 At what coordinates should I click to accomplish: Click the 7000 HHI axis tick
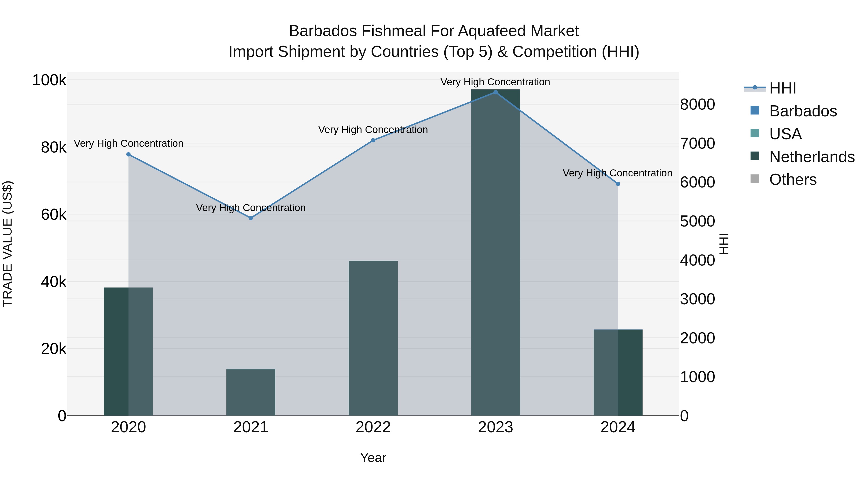(x=698, y=143)
